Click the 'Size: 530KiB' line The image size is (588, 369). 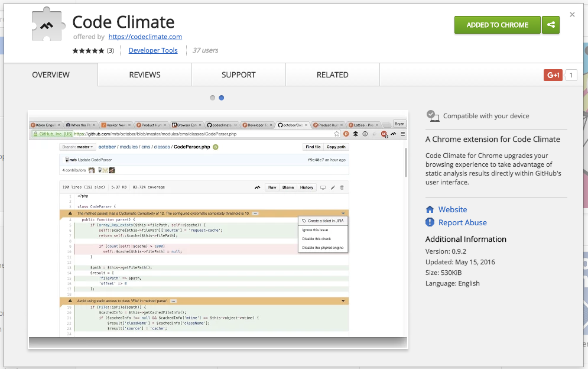[443, 273]
